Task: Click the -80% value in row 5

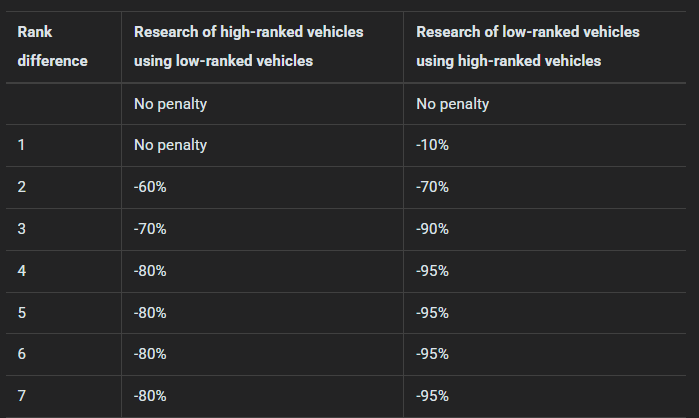Action: point(150,313)
